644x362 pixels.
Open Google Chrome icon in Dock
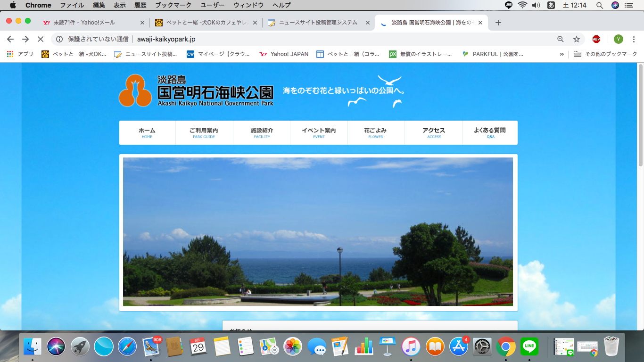coord(506,347)
